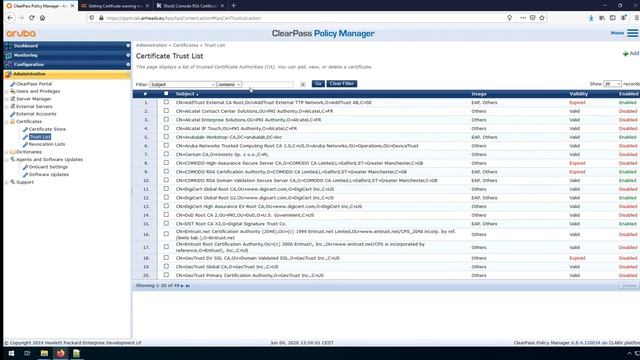This screenshot has width=640, height=360.
Task: Check the box for CN=Alcatel Contact Center Solutions
Action: (166, 111)
